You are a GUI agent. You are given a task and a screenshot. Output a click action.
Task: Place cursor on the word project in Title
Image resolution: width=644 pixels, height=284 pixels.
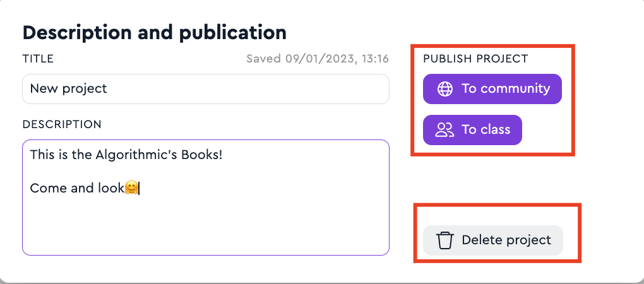coord(87,89)
